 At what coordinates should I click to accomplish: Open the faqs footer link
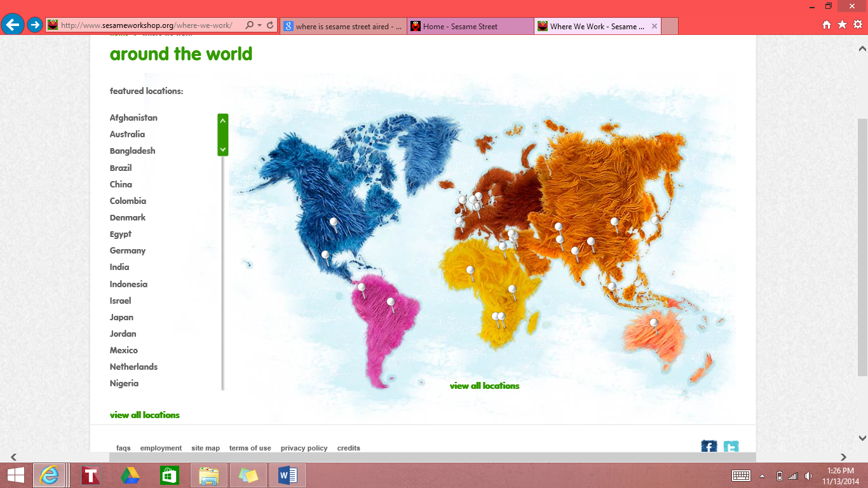click(123, 448)
